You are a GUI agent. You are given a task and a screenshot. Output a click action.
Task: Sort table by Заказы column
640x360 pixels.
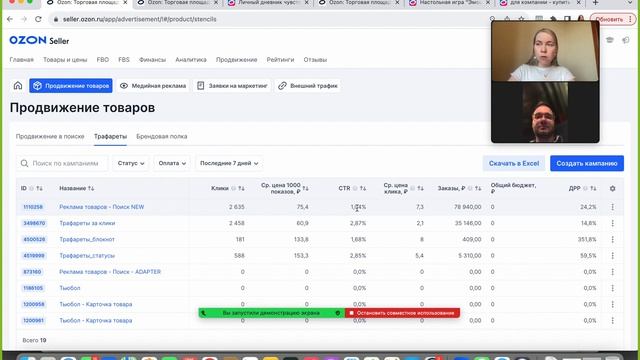[x=478, y=188]
